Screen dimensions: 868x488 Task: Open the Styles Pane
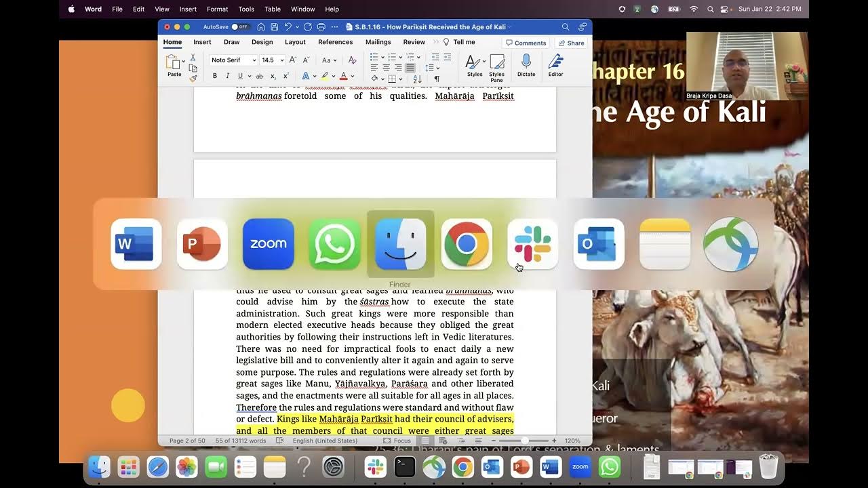(497, 68)
